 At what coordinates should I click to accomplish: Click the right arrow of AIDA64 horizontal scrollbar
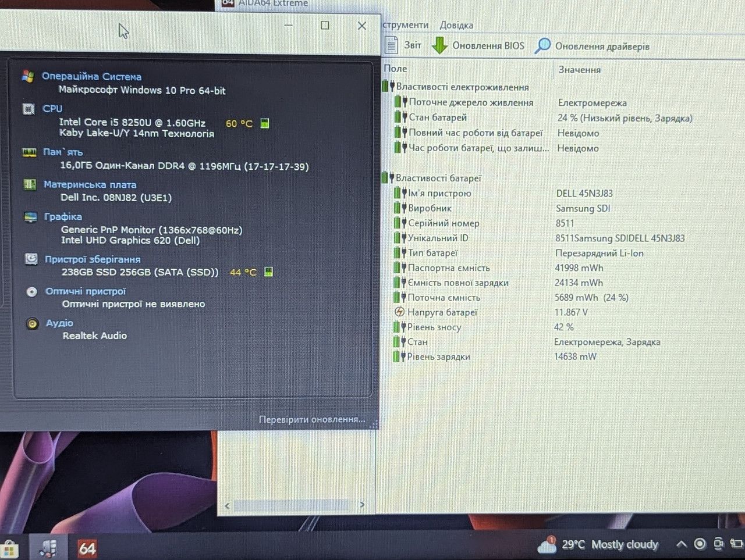[x=362, y=505]
